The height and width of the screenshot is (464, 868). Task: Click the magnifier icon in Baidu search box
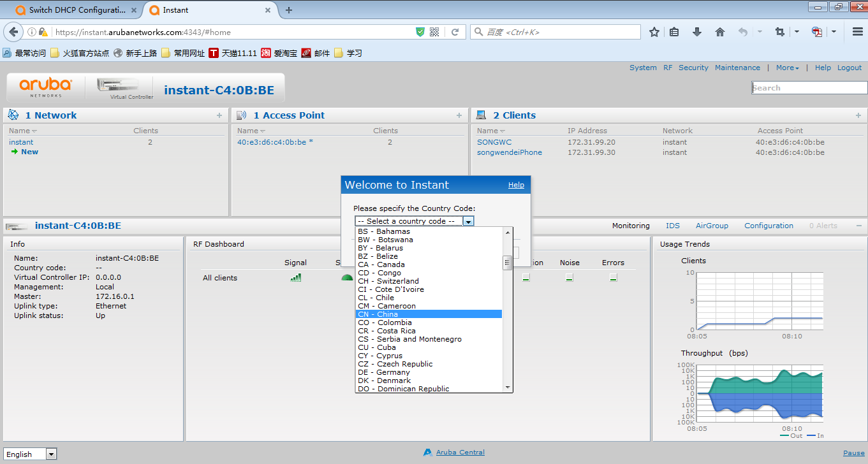point(478,32)
